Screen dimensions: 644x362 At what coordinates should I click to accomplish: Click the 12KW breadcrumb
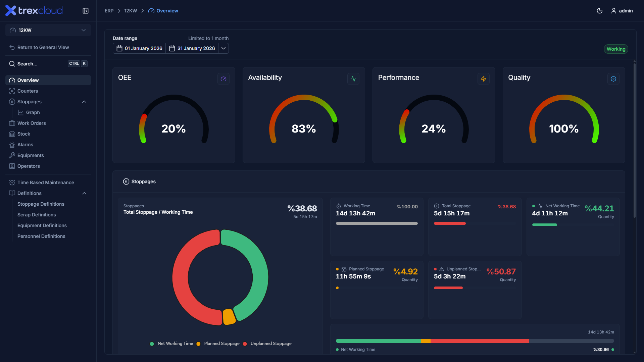(x=131, y=11)
